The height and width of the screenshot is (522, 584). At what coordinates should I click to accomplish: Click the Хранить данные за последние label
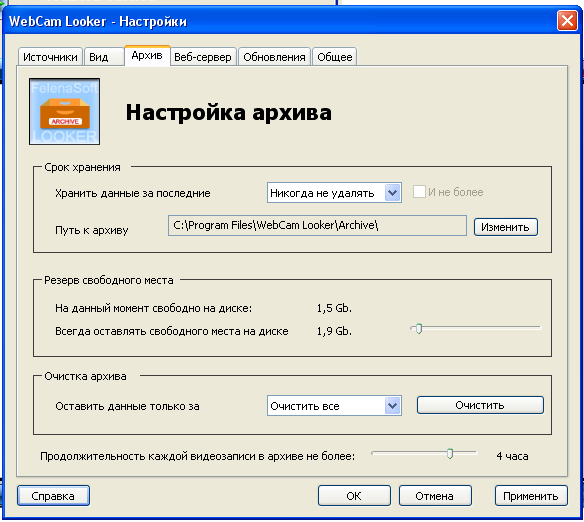(133, 193)
